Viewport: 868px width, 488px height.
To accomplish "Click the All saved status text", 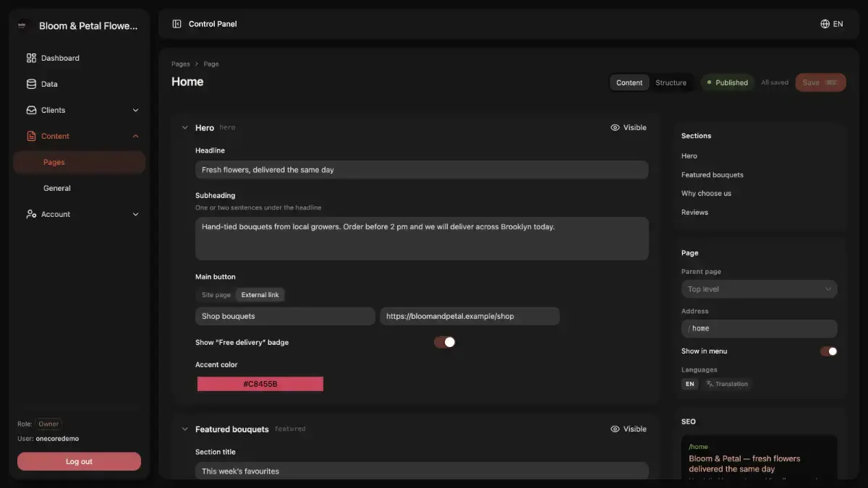I will [x=775, y=82].
